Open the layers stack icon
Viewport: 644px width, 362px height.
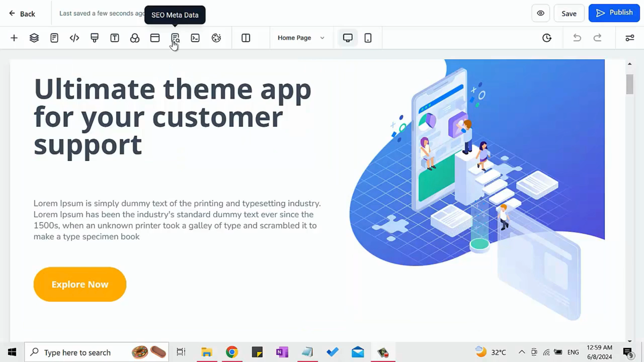34,38
